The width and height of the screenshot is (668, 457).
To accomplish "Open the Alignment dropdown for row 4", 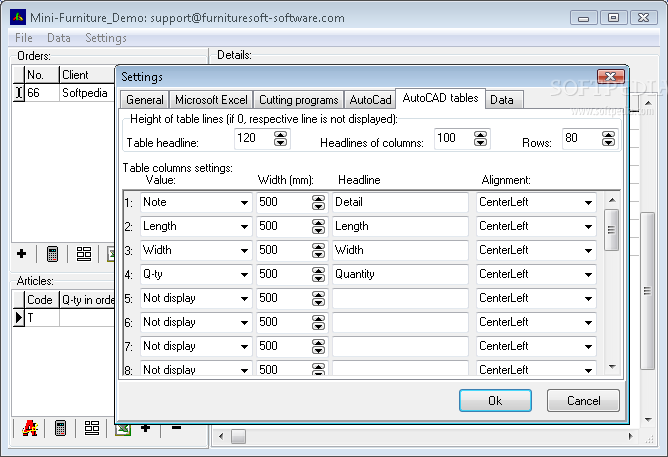I will click(x=588, y=274).
